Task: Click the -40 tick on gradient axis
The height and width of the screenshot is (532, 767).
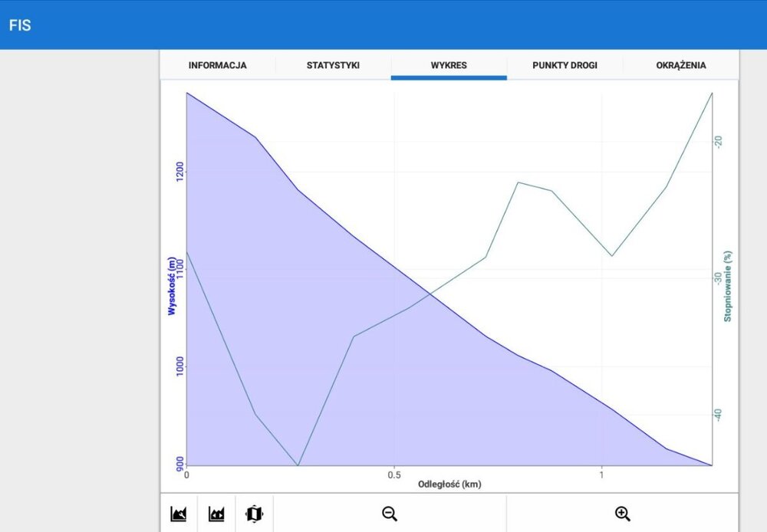Action: coord(719,415)
